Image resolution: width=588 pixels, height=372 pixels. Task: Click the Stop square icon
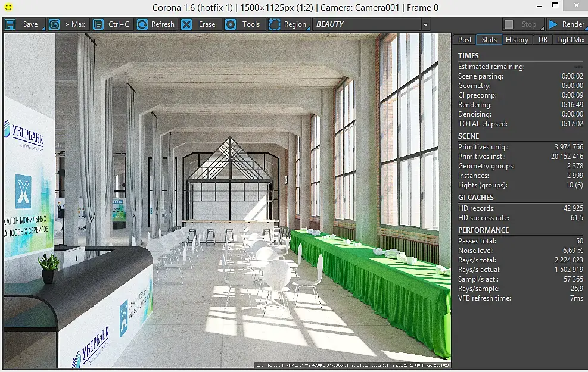click(x=509, y=24)
